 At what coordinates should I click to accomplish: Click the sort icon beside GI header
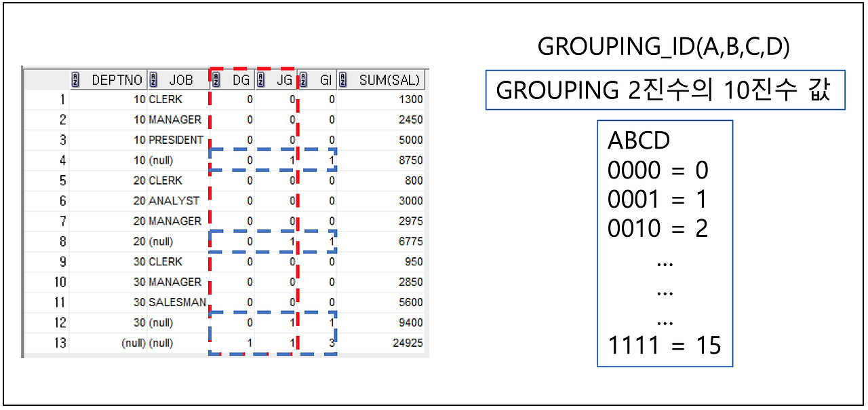[302, 79]
